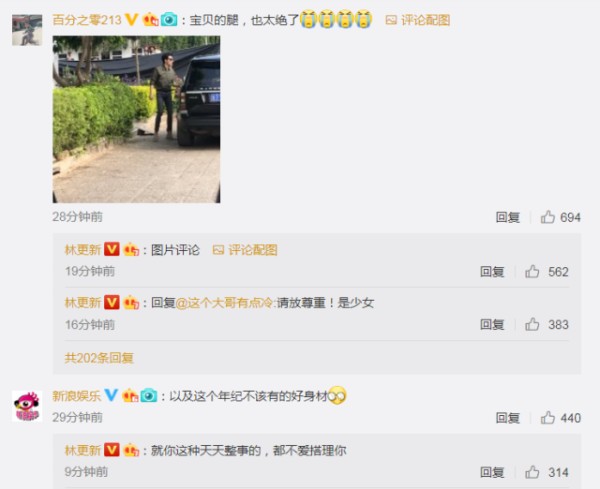The image size is (600, 489).
Task: Click the camera badge beside 百分之零213
Action: click(169, 19)
